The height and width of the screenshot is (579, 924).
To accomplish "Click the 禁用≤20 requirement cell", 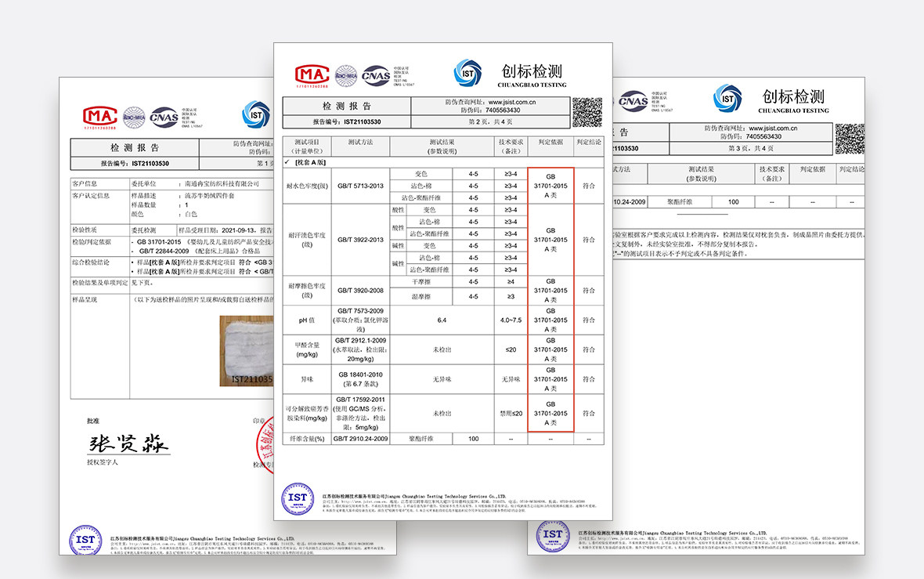I will 511,414.
